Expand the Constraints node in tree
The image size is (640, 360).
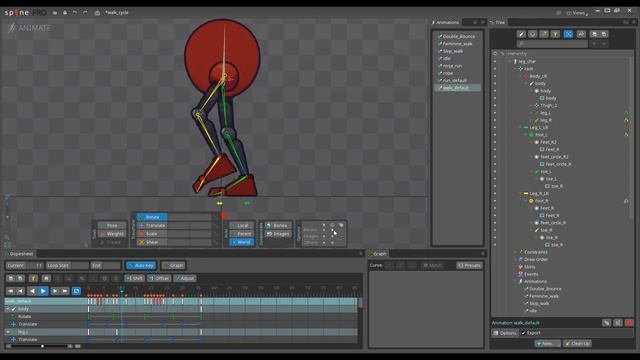[x=515, y=253]
